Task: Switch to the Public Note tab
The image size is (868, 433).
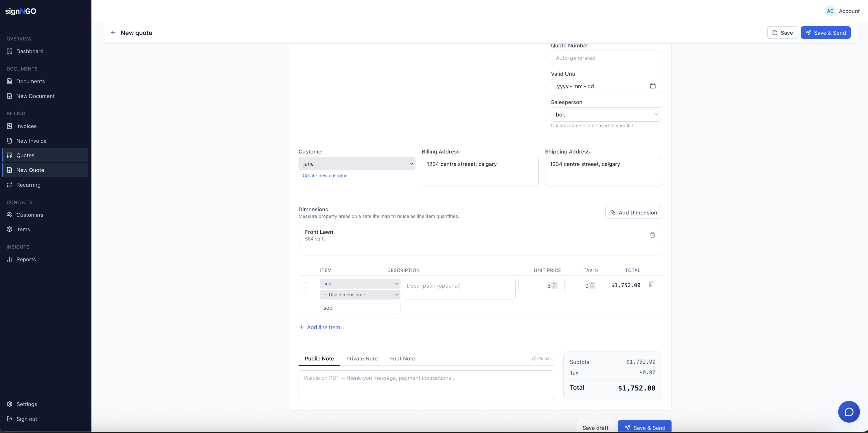Action: pos(319,359)
